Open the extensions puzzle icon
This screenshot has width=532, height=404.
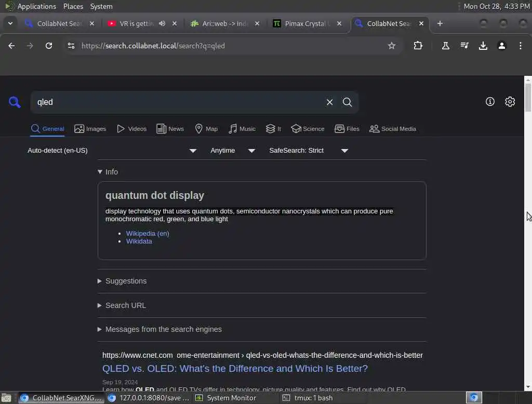pos(418,46)
